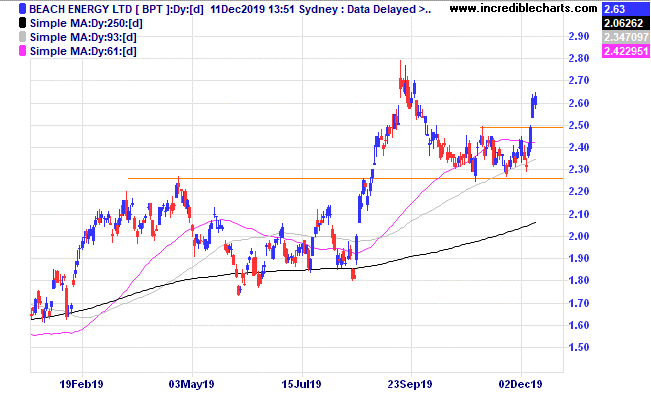Screen dimensions: 651x395
Task: Click the 2.63 last price value box
Action: click(626, 9)
